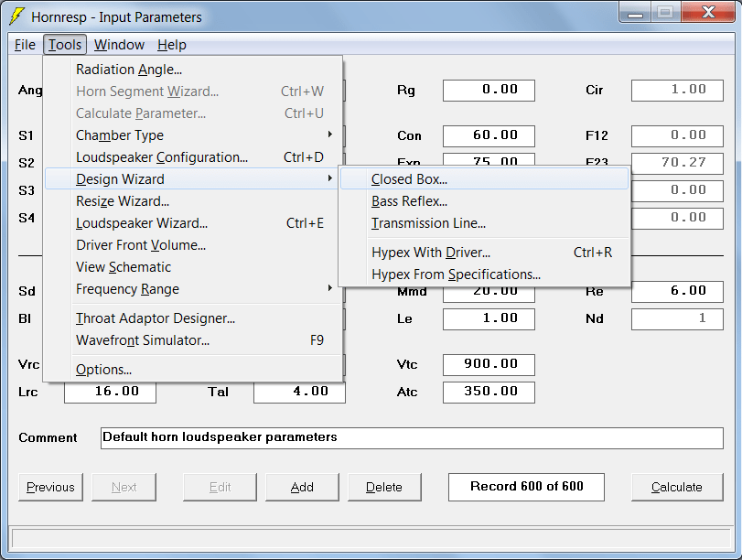Open Loudspeaker Wizard... from menu
This screenshot has height=560, width=742.
[193, 223]
